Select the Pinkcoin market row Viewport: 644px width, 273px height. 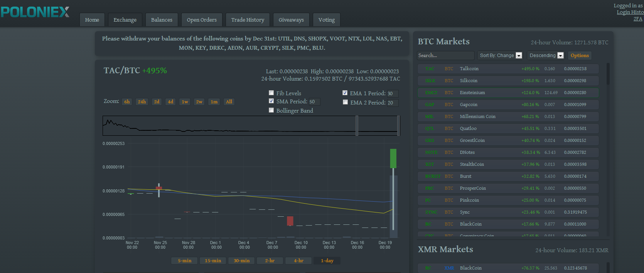[x=508, y=200]
